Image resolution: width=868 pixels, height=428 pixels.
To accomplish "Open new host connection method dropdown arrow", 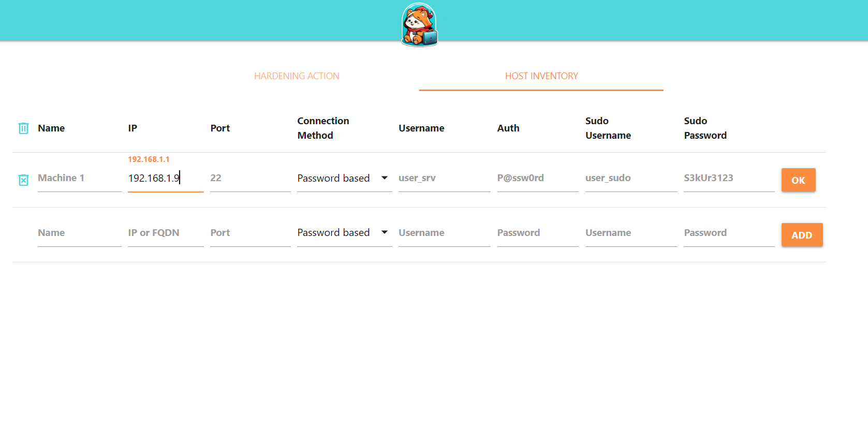I will pos(385,232).
